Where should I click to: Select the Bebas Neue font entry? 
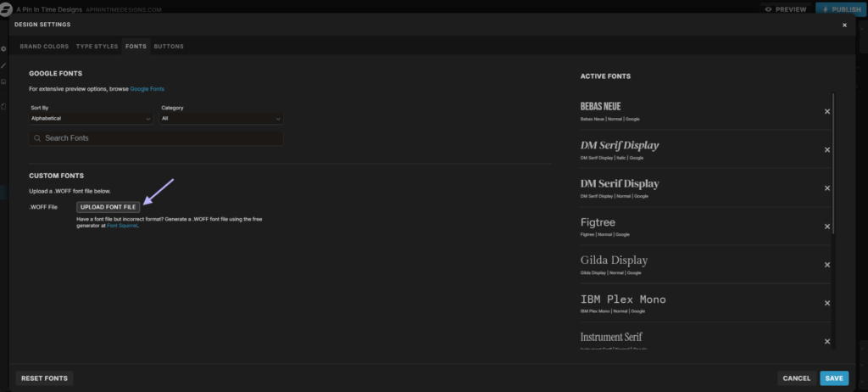tap(706, 111)
